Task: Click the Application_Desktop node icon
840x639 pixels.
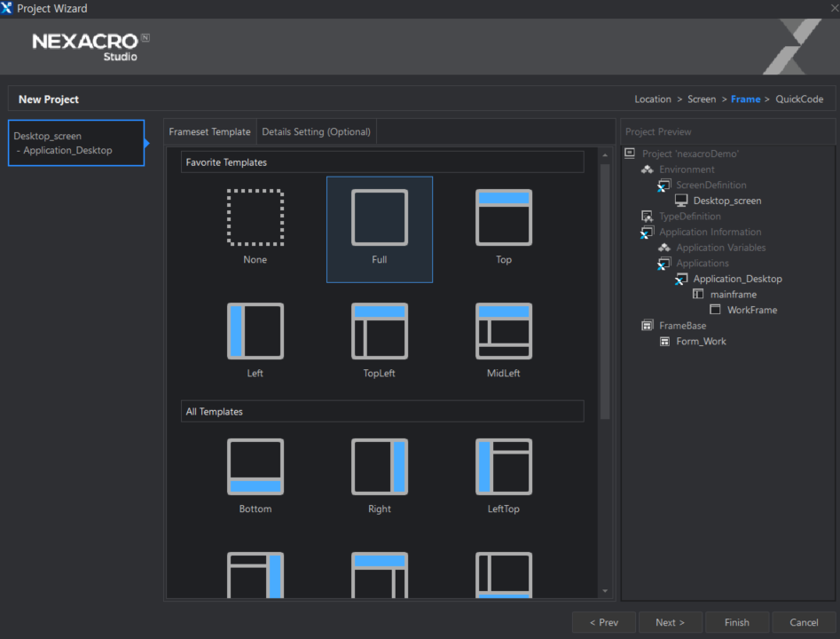Action: pos(681,279)
